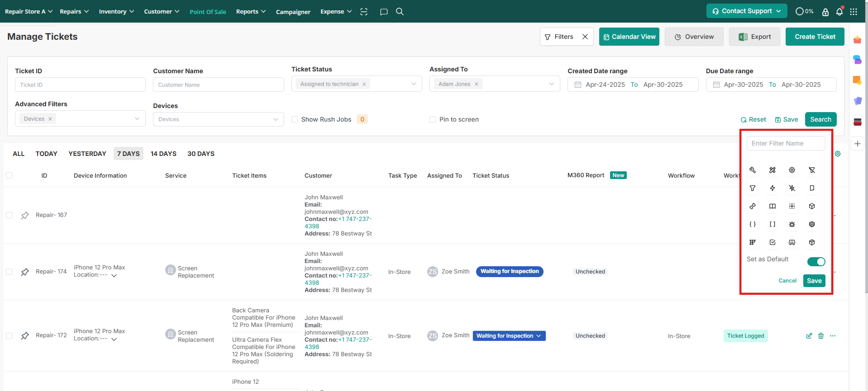Image resolution: width=868 pixels, height=391 pixels.
Task: Pick the bug icon in filter popup
Action: [x=792, y=224]
